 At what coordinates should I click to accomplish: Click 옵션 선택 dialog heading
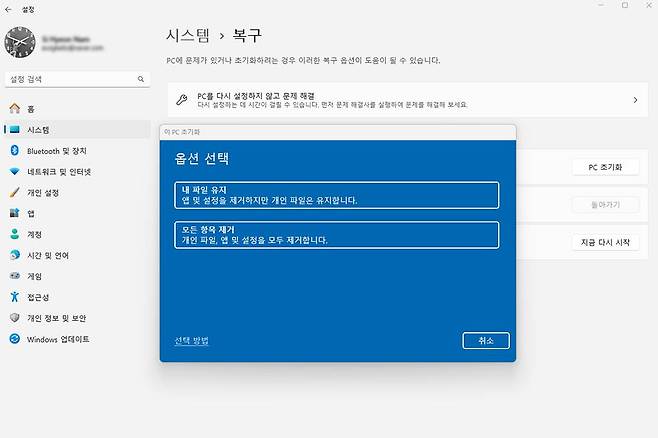(202, 158)
